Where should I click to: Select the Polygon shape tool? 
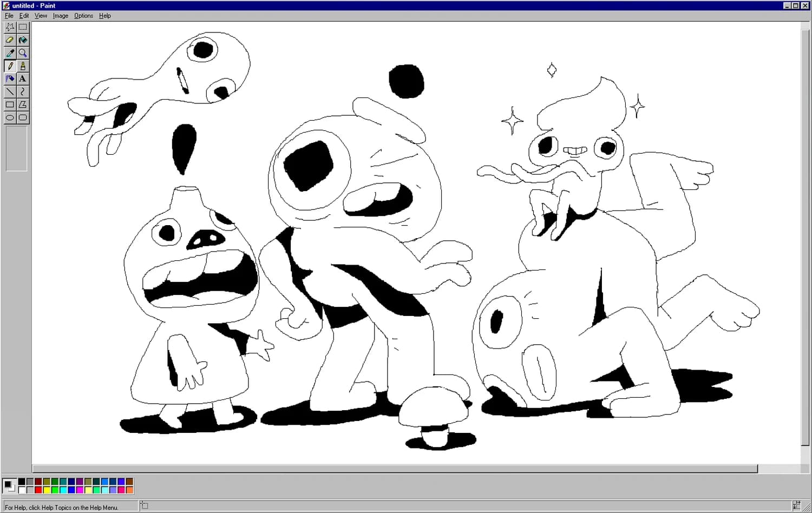click(x=23, y=105)
